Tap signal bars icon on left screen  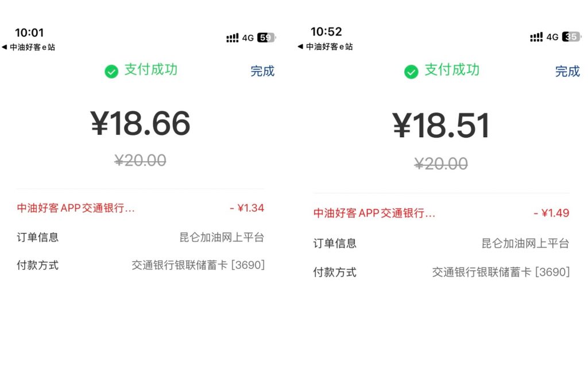pyautogui.click(x=233, y=38)
